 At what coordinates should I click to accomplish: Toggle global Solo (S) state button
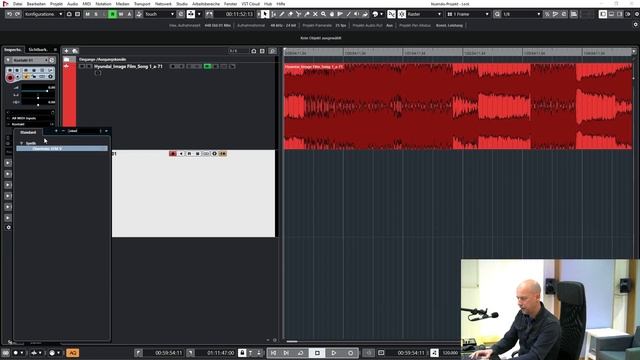pos(96,14)
